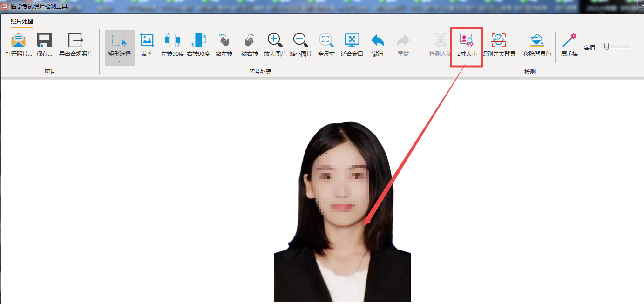Rotate photo with 右转90度
Viewport: 644px width, 304px height.
[198, 41]
